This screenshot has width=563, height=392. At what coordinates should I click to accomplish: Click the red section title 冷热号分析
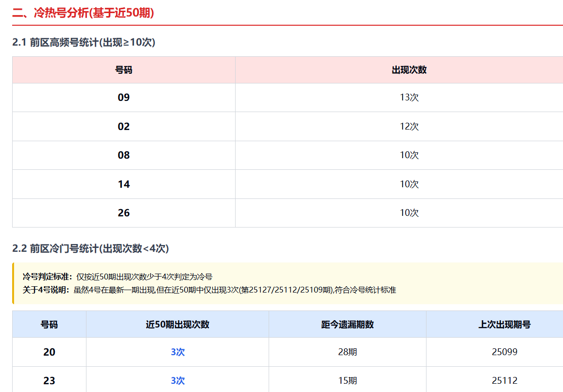point(83,13)
